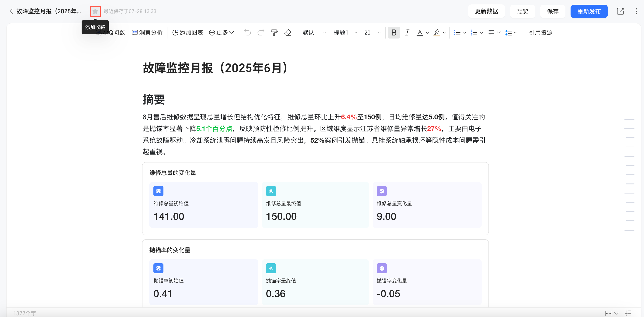The image size is (644, 317).
Task: Expand highlight color options arrow
Action: pos(444,32)
